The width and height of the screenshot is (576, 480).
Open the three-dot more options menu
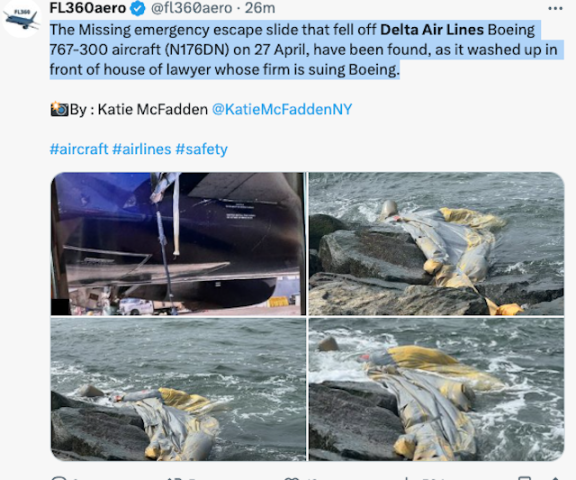click(555, 8)
